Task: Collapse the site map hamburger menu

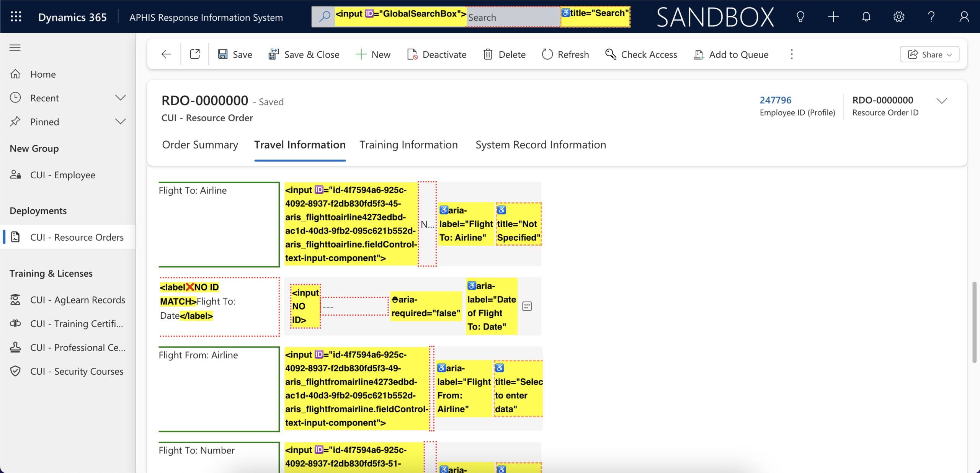Action: pyautogui.click(x=15, y=47)
